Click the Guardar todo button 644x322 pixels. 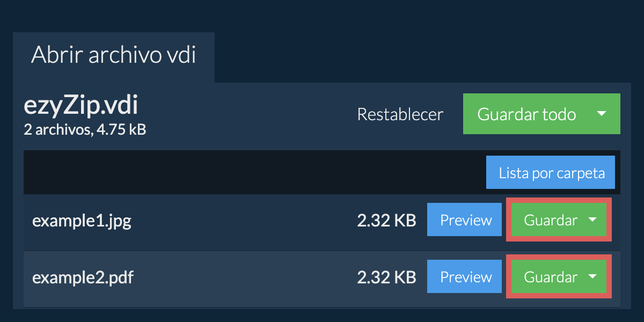(526, 114)
